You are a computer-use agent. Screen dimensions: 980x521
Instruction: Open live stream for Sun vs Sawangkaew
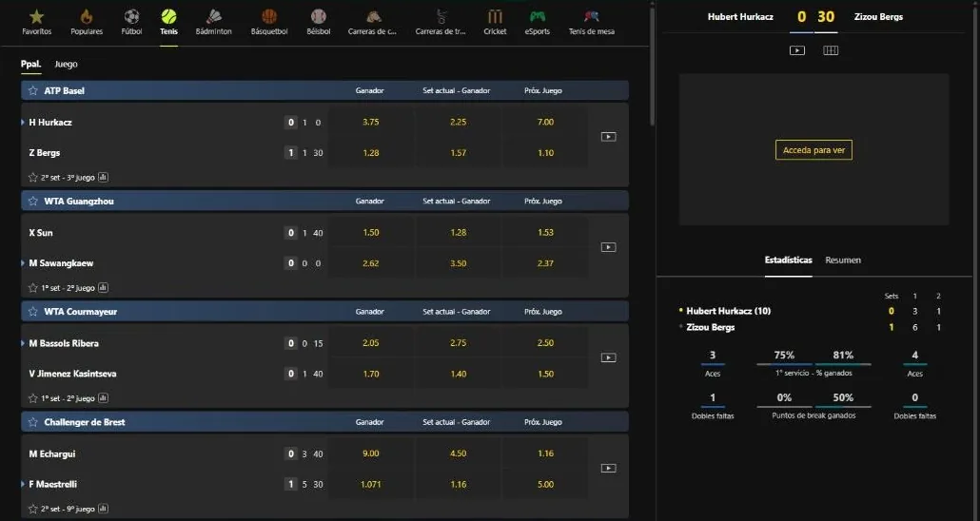[x=608, y=247]
